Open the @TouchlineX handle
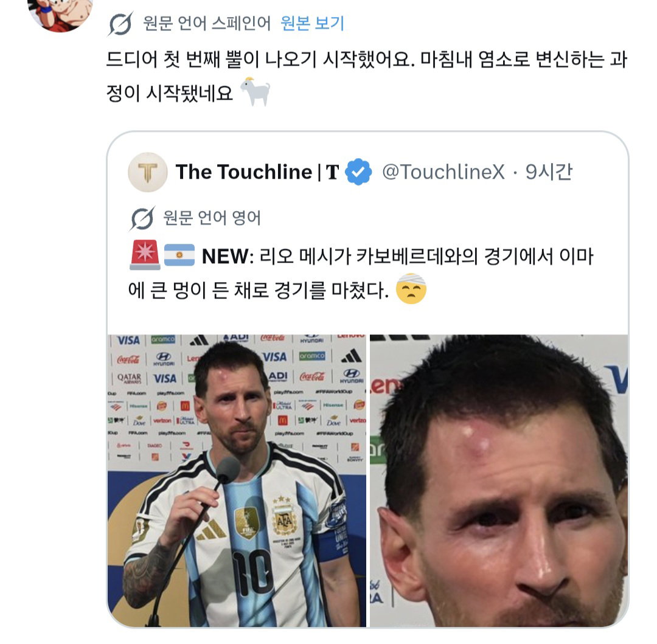This screenshot has height=644, width=657. [x=443, y=172]
